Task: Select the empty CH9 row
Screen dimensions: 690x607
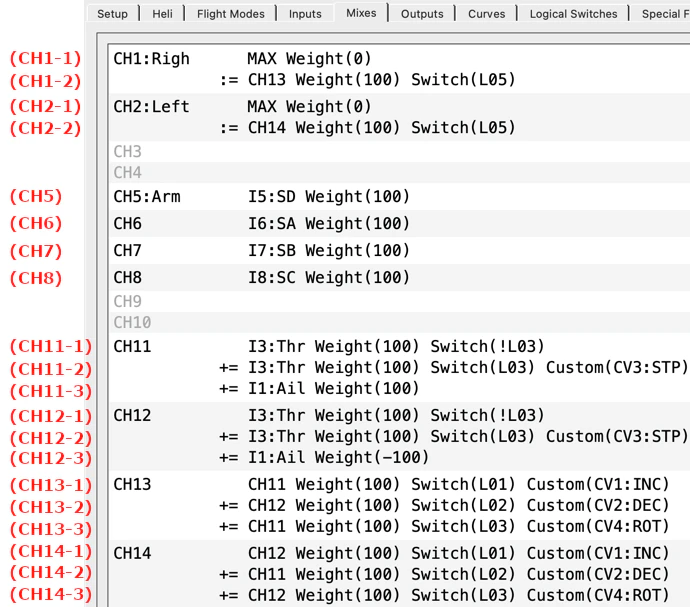Action: click(x=399, y=302)
